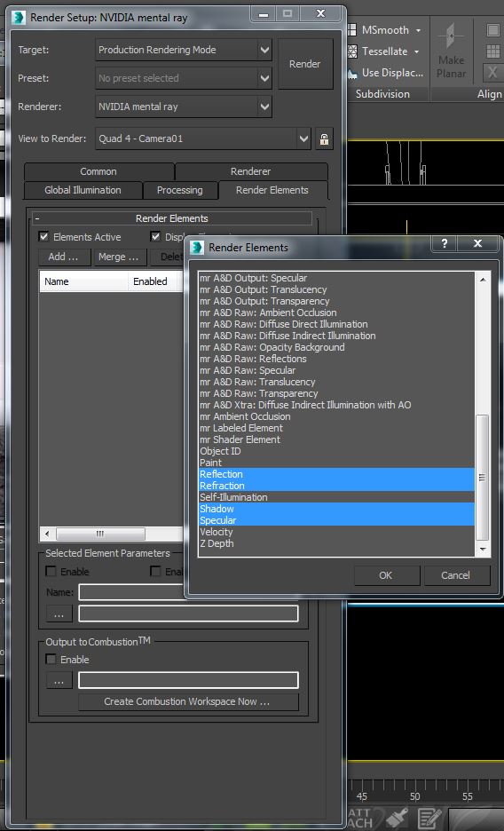Click the lock icon beside View to Render
This screenshot has width=504, height=831.
[x=324, y=139]
